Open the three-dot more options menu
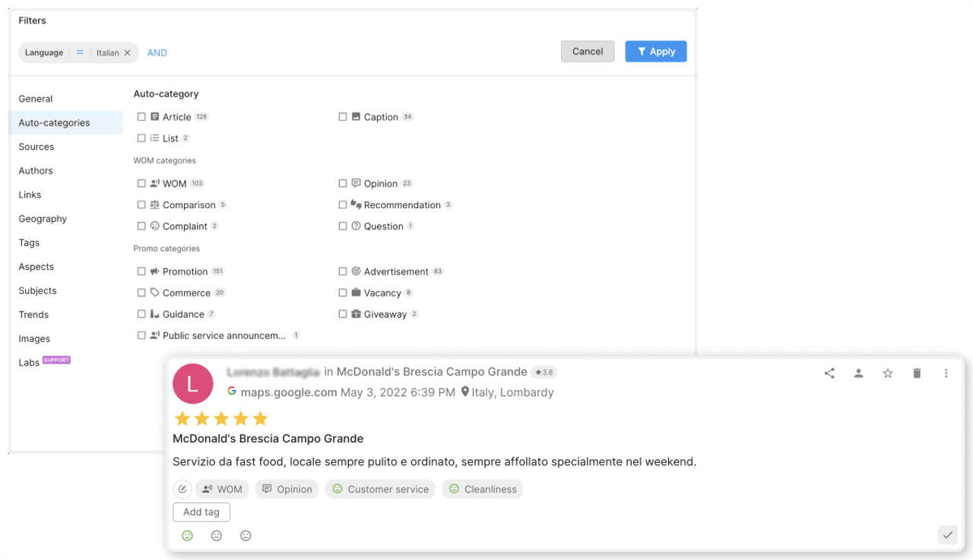The width and height of the screenshot is (973, 560). click(x=946, y=373)
